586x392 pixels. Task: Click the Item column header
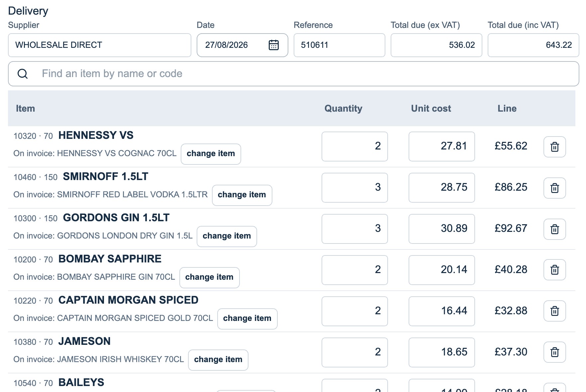(x=25, y=109)
